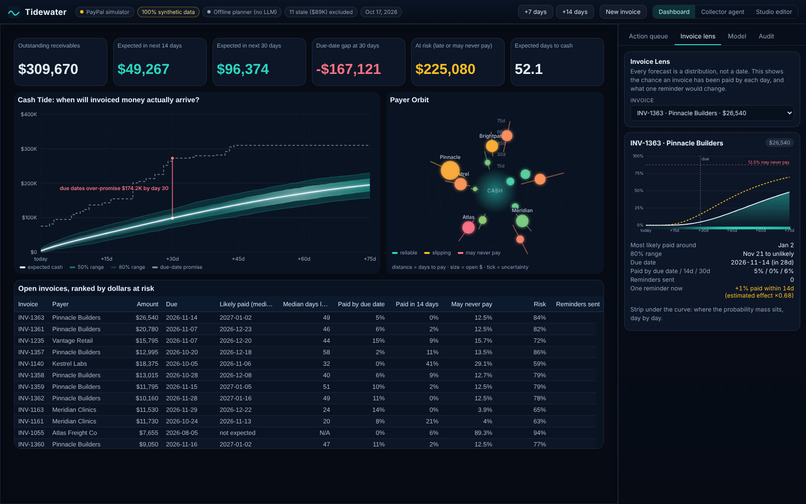The height and width of the screenshot is (504, 806).
Task: Sort table by Invoice column header
Action: pyautogui.click(x=28, y=304)
